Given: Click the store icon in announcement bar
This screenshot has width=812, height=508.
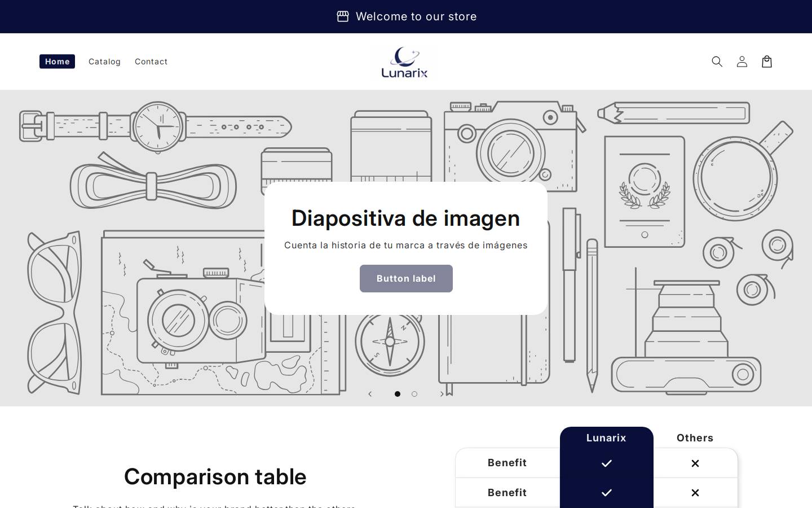Looking at the screenshot, I should 342,16.
